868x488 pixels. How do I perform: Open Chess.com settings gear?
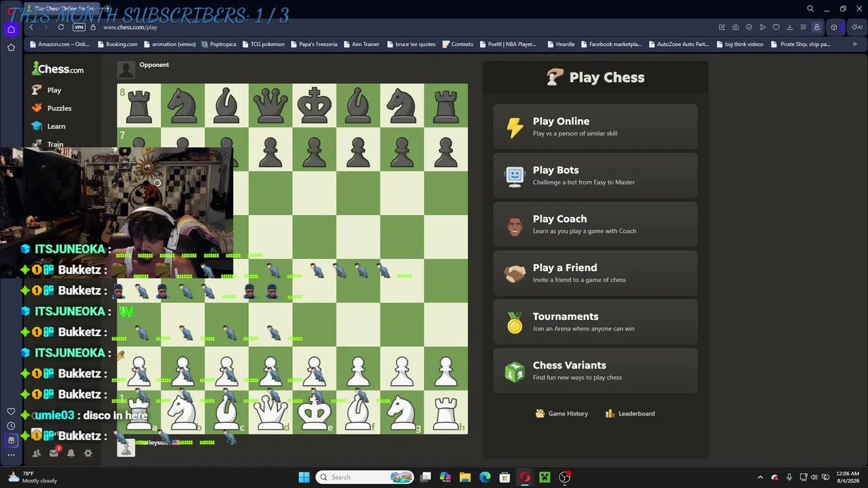click(87, 453)
